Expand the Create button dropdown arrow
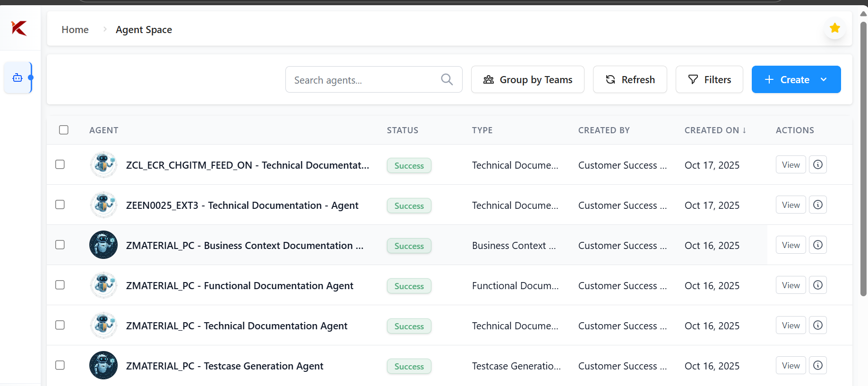This screenshot has width=868, height=386. click(x=824, y=79)
